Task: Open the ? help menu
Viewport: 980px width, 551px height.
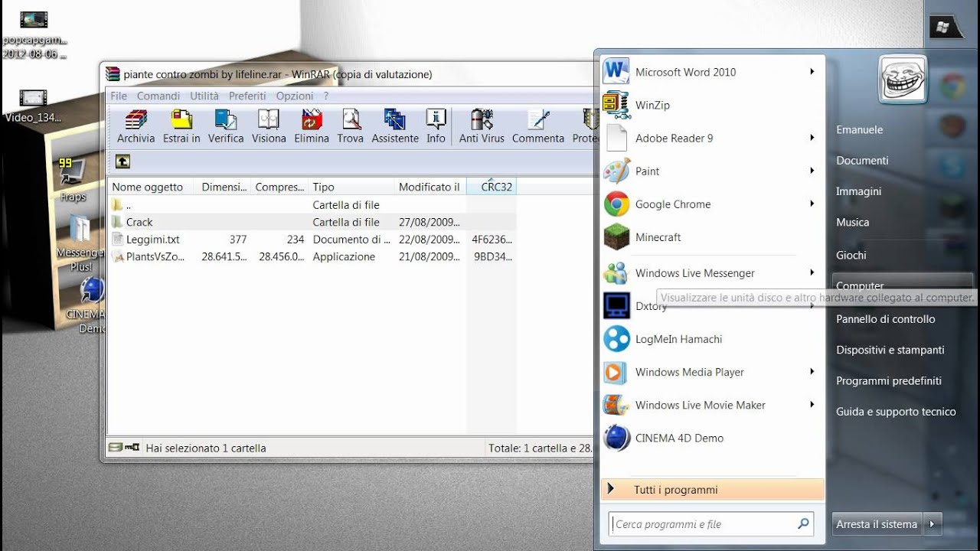Action: (x=325, y=96)
